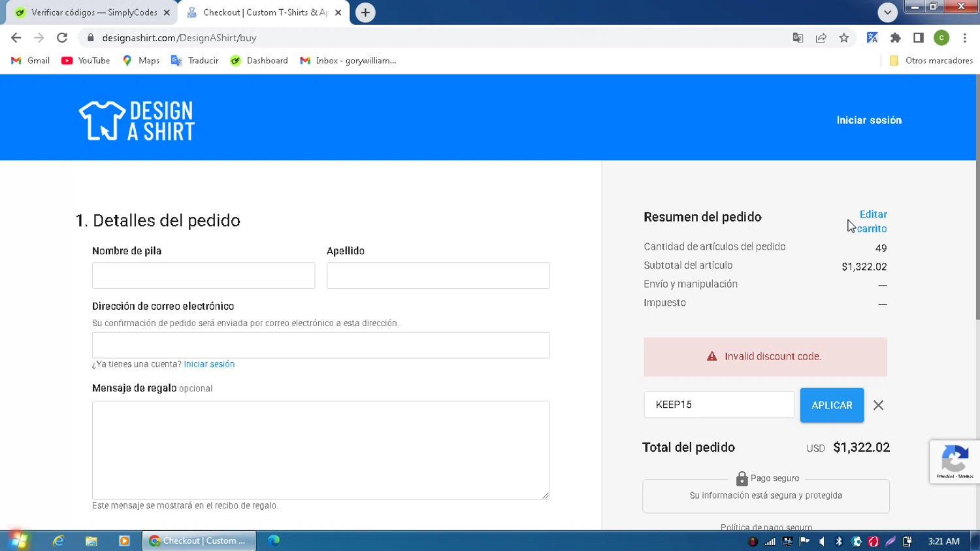Click the Chrome Checkout taskbar button
The image size is (980, 551).
[199, 541]
